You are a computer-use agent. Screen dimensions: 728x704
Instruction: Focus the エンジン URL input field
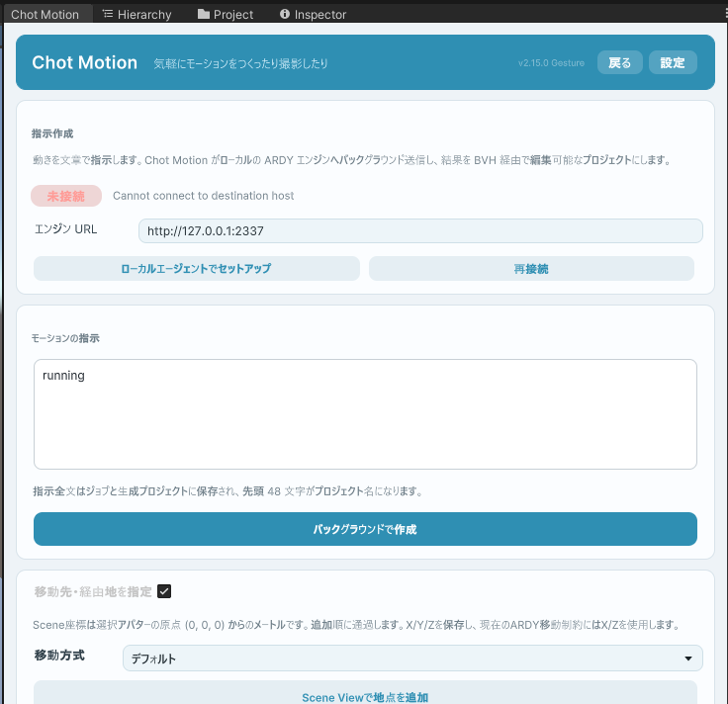tap(420, 230)
